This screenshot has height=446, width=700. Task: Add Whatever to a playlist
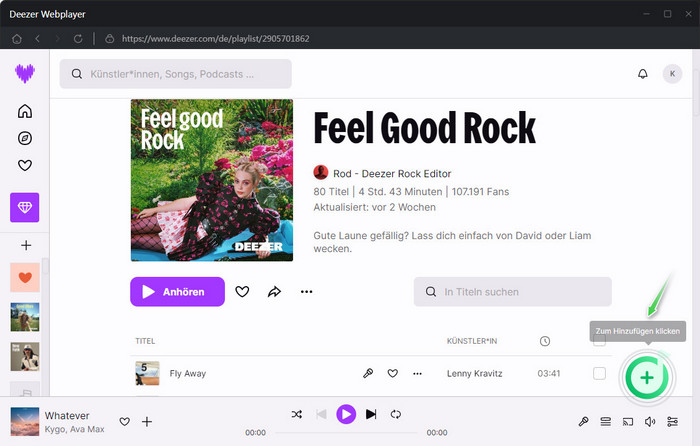point(147,421)
